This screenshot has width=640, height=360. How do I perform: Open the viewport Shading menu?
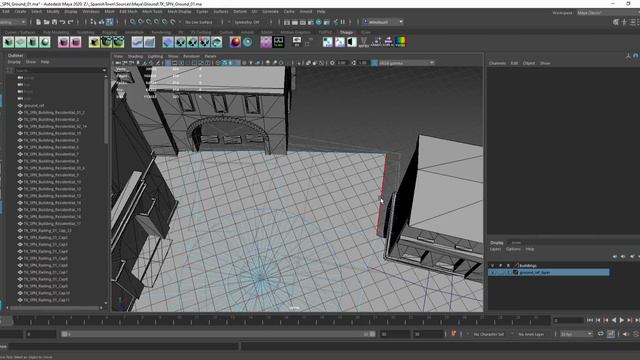136,56
